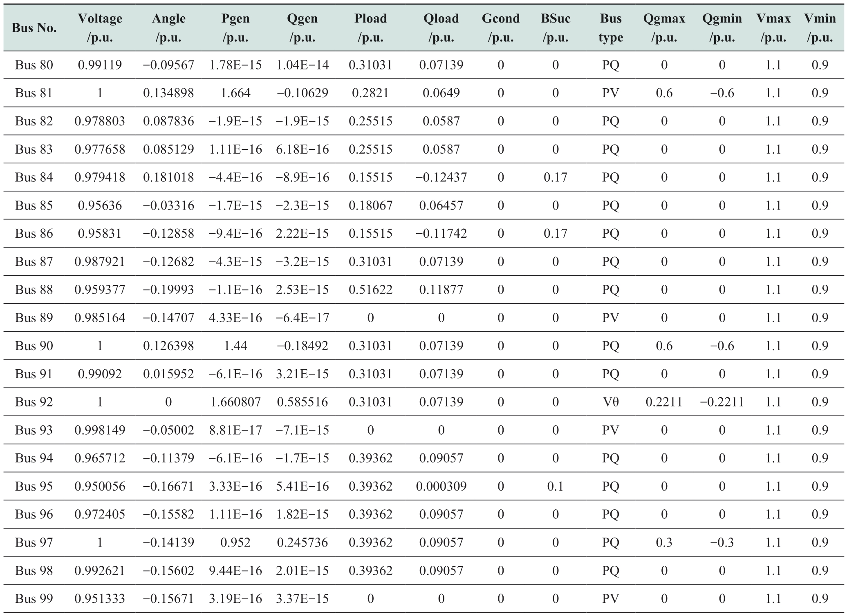This screenshot has height=616, width=847.
Task: Select the 'Bus 97' row label
Action: pyautogui.click(x=34, y=542)
